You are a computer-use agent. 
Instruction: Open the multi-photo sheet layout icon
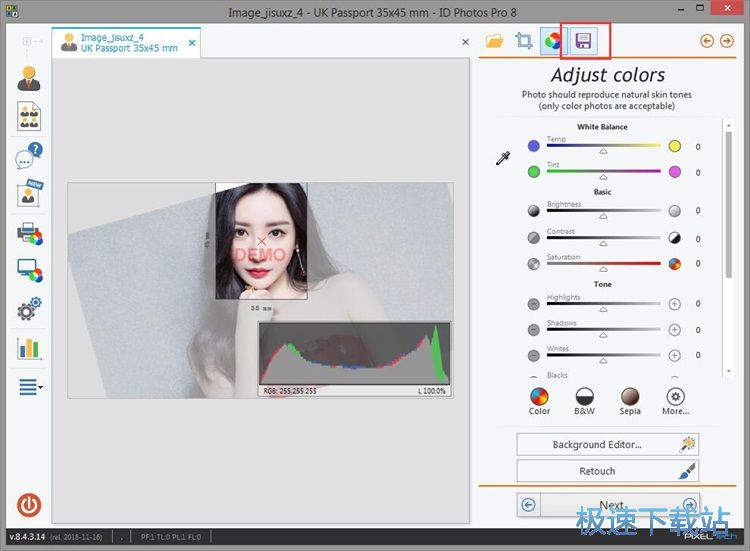point(29,116)
